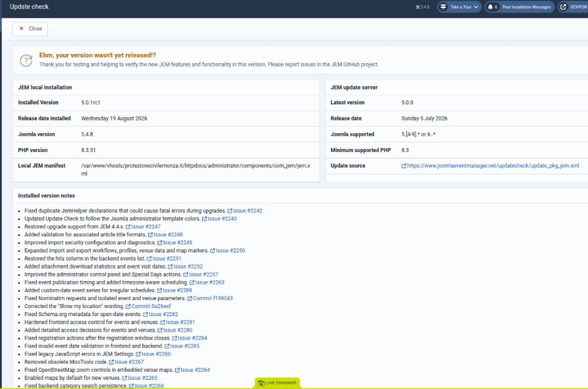588x389 pixels.
Task: Close the Update check view
Action: point(30,29)
